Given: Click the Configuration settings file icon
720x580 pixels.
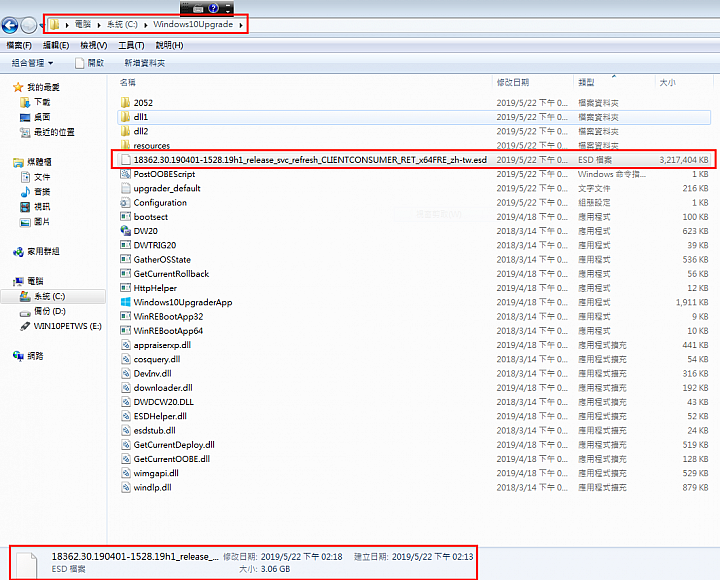Looking at the screenshot, I should (125, 202).
